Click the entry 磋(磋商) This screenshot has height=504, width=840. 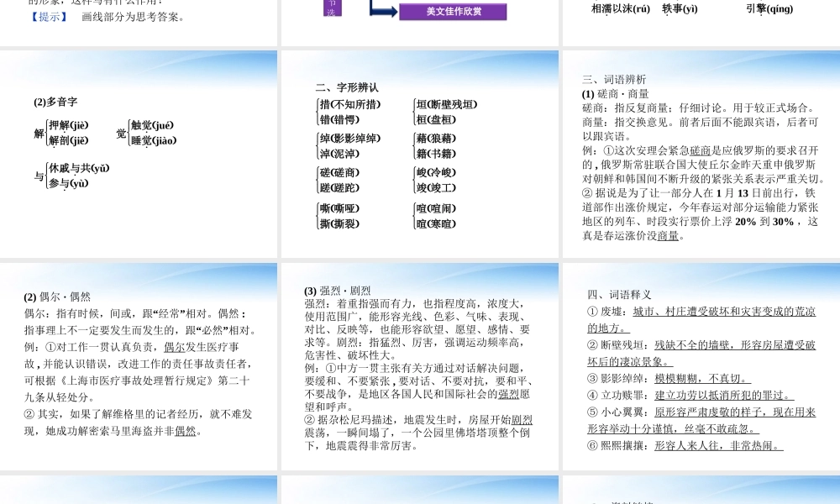pyautogui.click(x=339, y=172)
